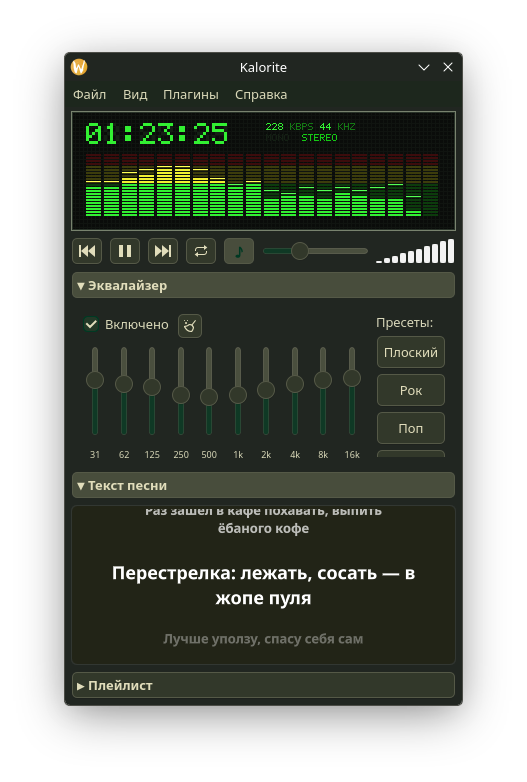Click the previous track button

click(x=87, y=251)
